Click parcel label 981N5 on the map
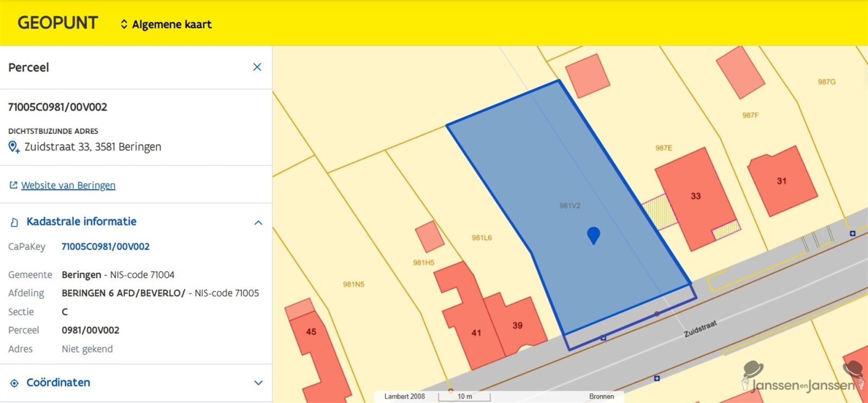The height and width of the screenshot is (403, 868). [x=354, y=284]
